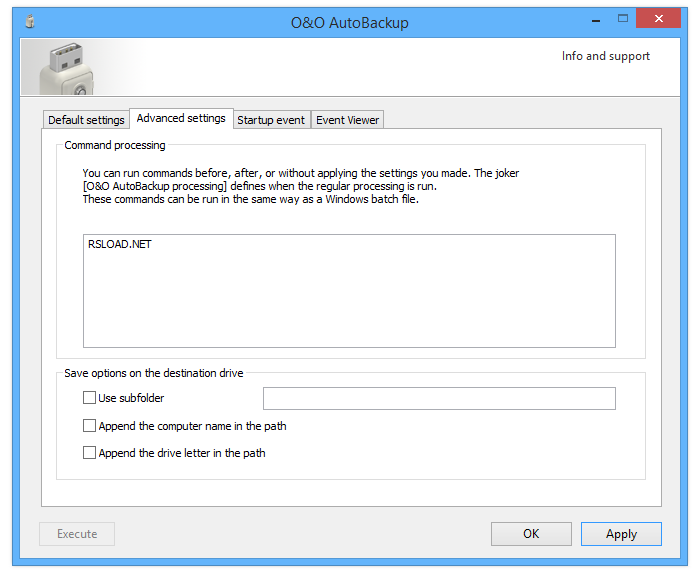Click the Apply button
Image resolution: width=697 pixels, height=583 pixels.
pos(621,534)
